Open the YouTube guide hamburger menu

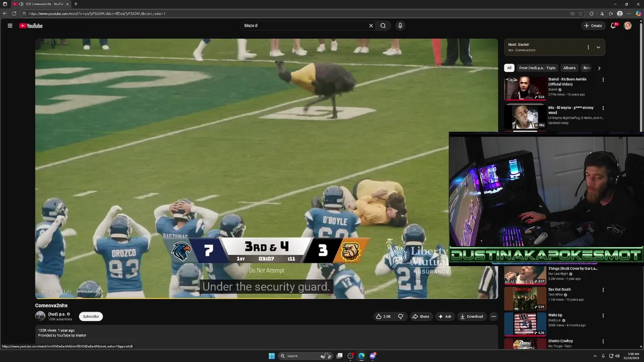point(10,26)
